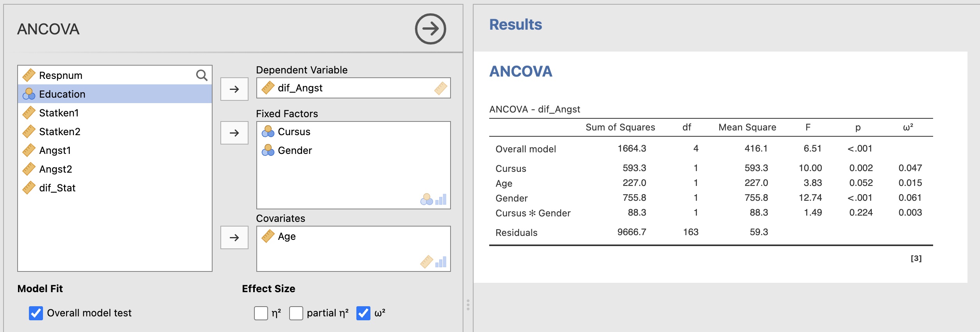980x332 pixels.
Task: Enable the partial η² checkbox
Action: click(296, 313)
